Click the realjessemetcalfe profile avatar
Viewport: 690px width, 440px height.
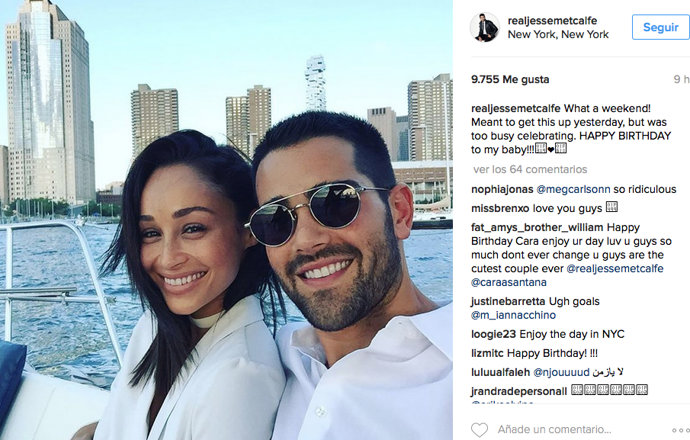(485, 27)
